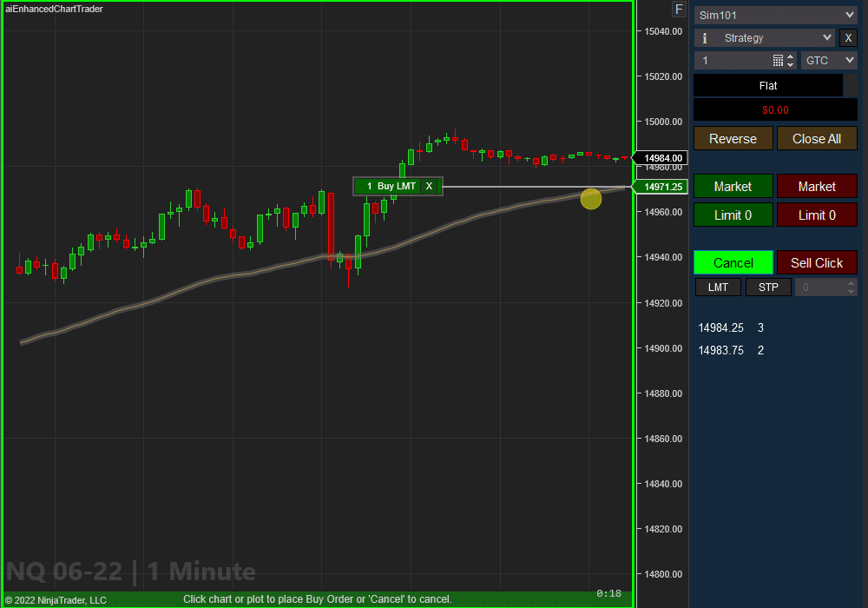Place a buy Limit 0 order
This screenshot has width=868, height=608.
[x=733, y=215]
